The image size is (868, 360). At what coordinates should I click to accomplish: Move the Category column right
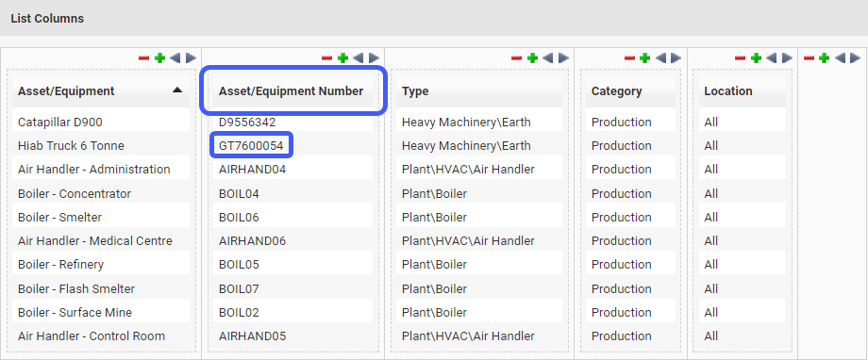click(x=676, y=58)
